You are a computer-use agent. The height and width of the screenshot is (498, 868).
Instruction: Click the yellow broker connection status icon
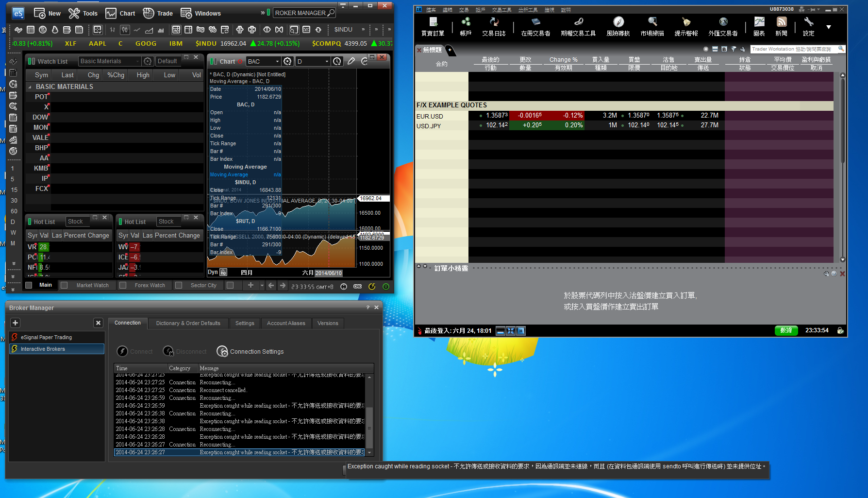click(x=372, y=287)
